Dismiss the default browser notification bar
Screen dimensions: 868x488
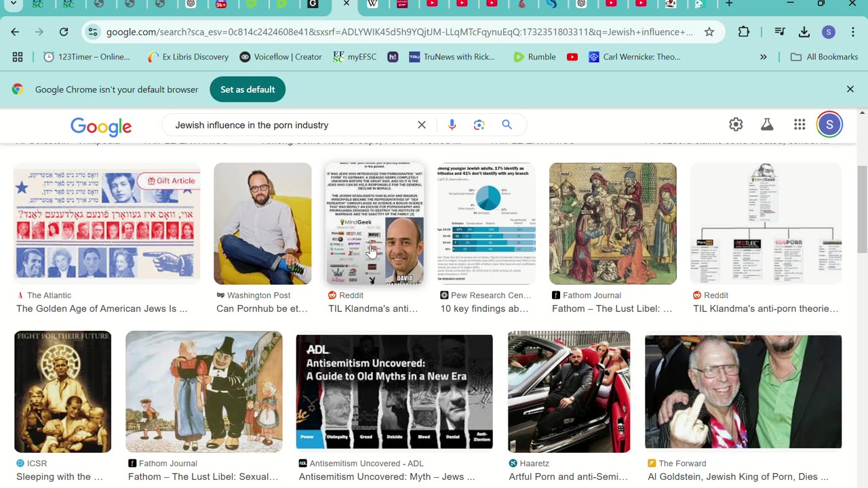point(850,89)
